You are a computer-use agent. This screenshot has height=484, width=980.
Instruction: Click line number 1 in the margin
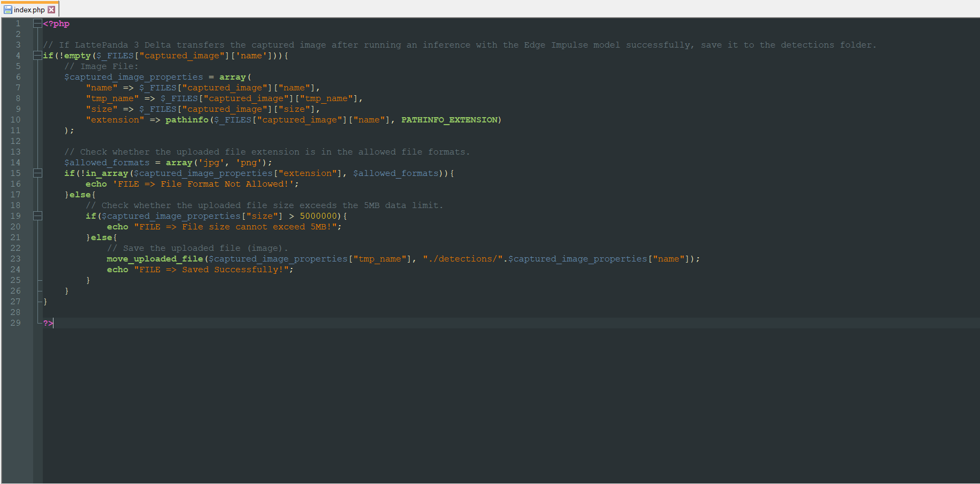(x=18, y=24)
